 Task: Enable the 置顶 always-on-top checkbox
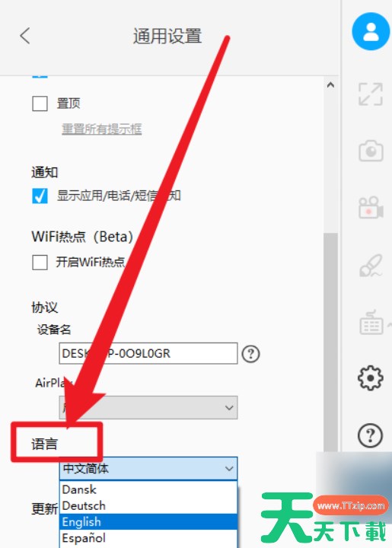coord(40,104)
